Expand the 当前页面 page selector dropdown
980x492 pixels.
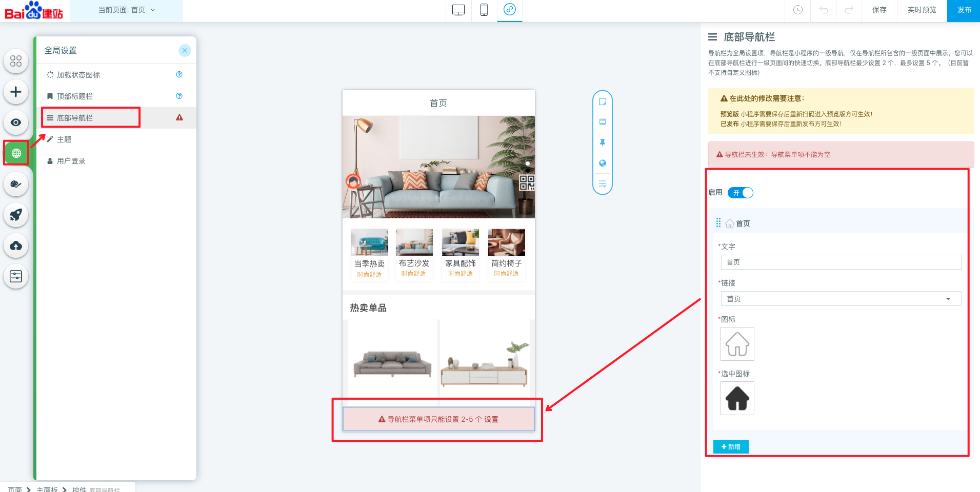point(127,10)
